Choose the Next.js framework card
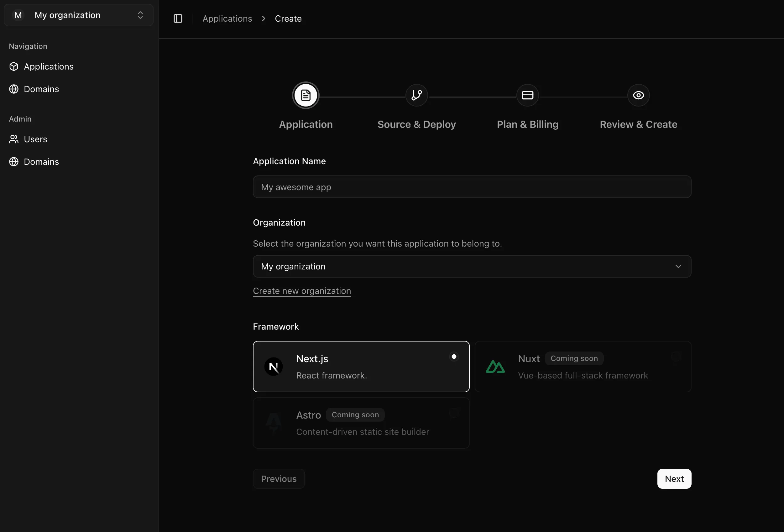 click(361, 367)
